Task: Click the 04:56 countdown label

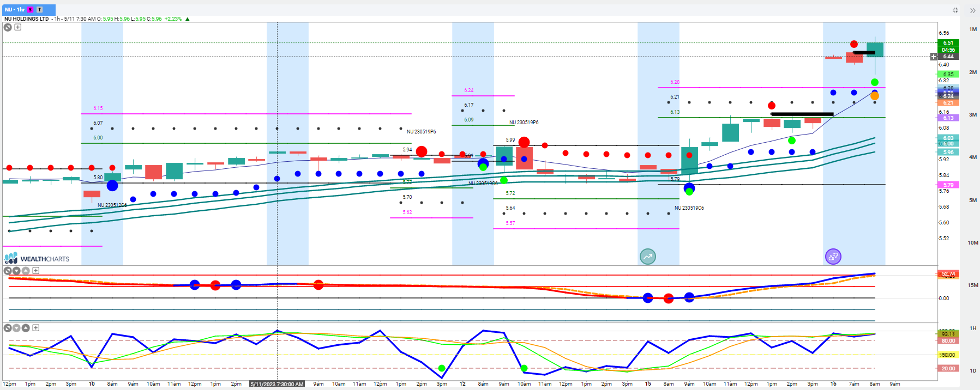Action: [x=948, y=50]
